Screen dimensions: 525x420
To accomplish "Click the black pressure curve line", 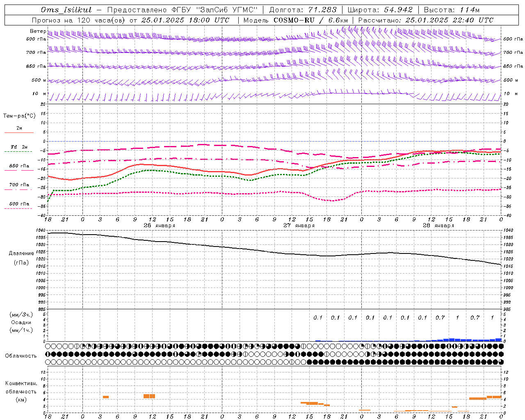I will [274, 252].
